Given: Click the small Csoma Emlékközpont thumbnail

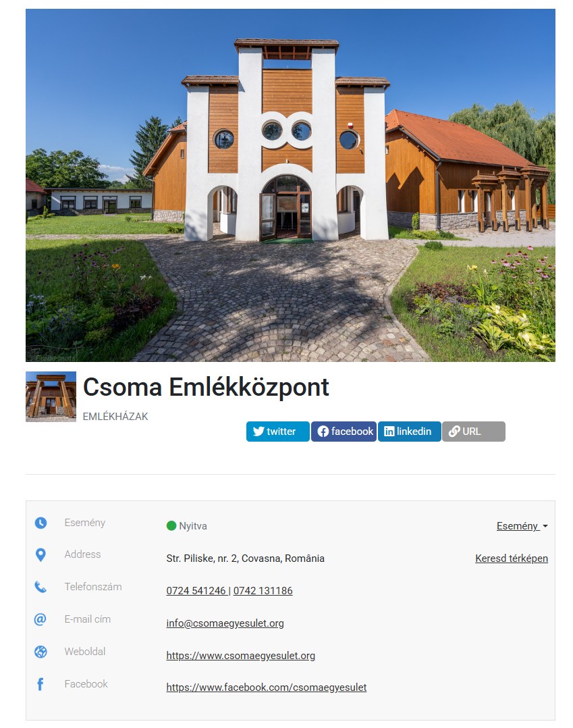Looking at the screenshot, I should pos(51,396).
